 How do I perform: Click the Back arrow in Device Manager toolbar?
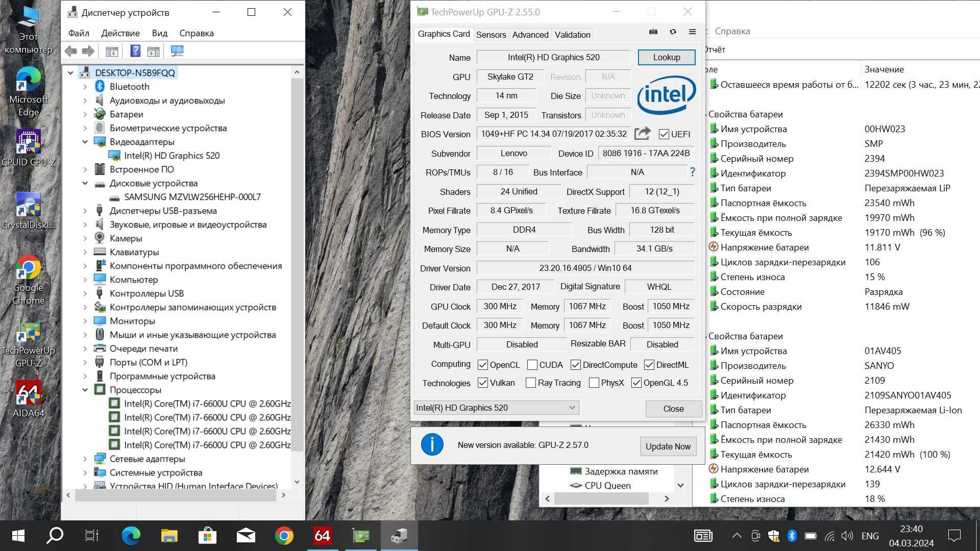click(71, 51)
